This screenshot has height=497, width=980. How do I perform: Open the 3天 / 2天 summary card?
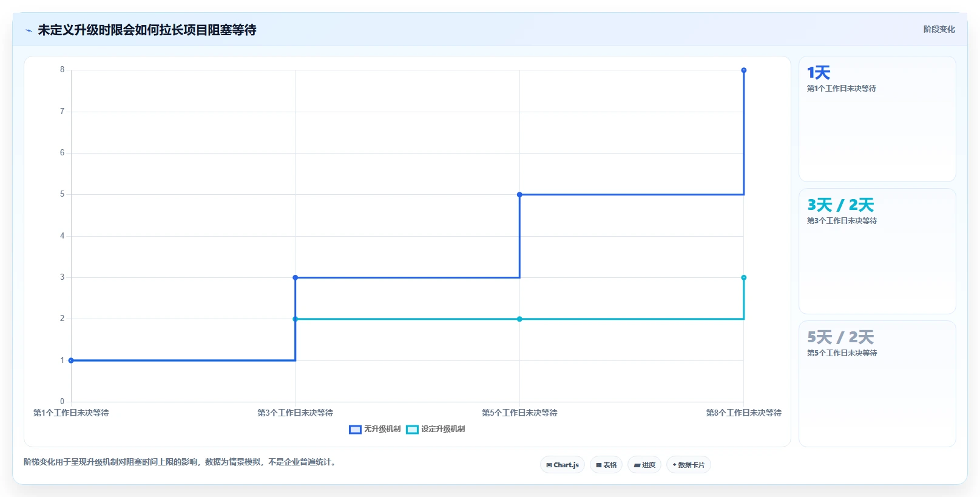pyautogui.click(x=877, y=251)
